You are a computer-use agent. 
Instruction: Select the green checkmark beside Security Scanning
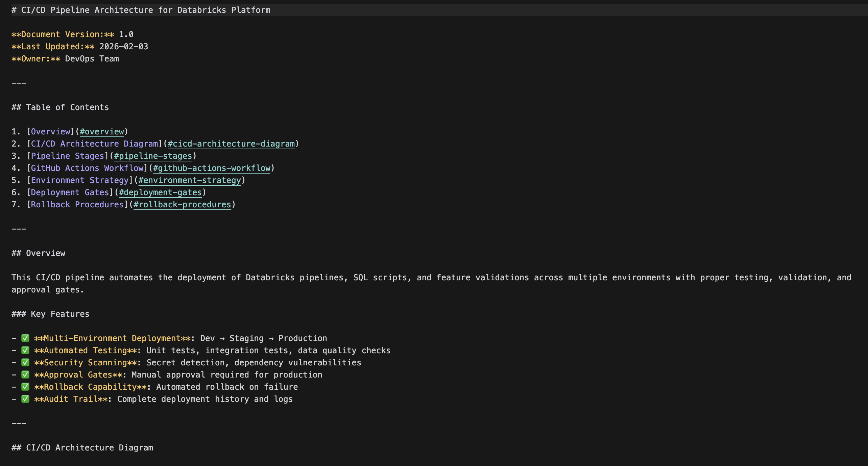coord(25,363)
